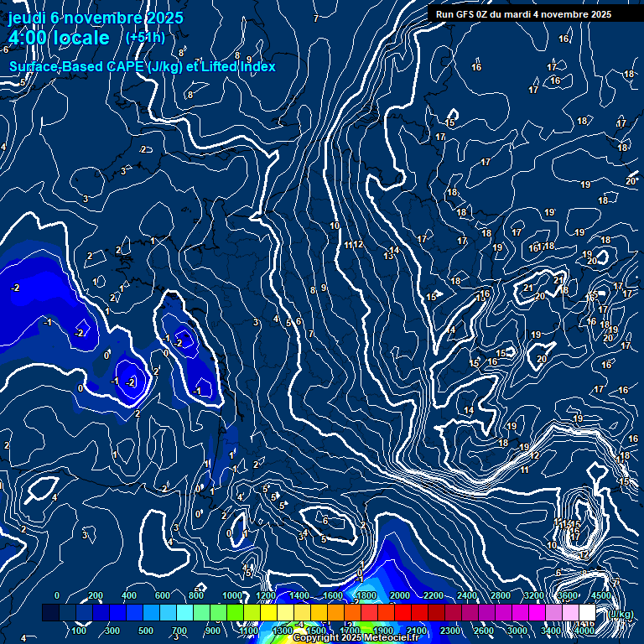Click 'Copyright 2025 Meteociel.fr' text
Image resolution: width=644 pixels, height=644 pixels.
pos(356,637)
